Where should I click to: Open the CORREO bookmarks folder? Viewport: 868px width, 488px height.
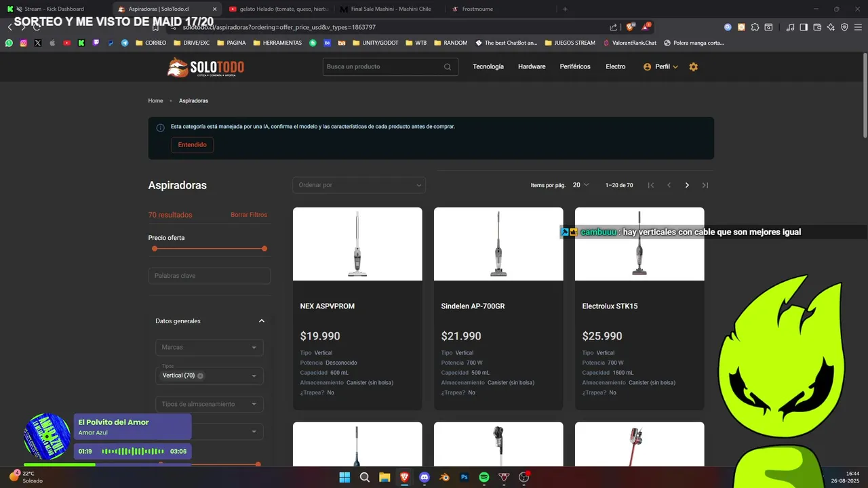pyautogui.click(x=151, y=43)
